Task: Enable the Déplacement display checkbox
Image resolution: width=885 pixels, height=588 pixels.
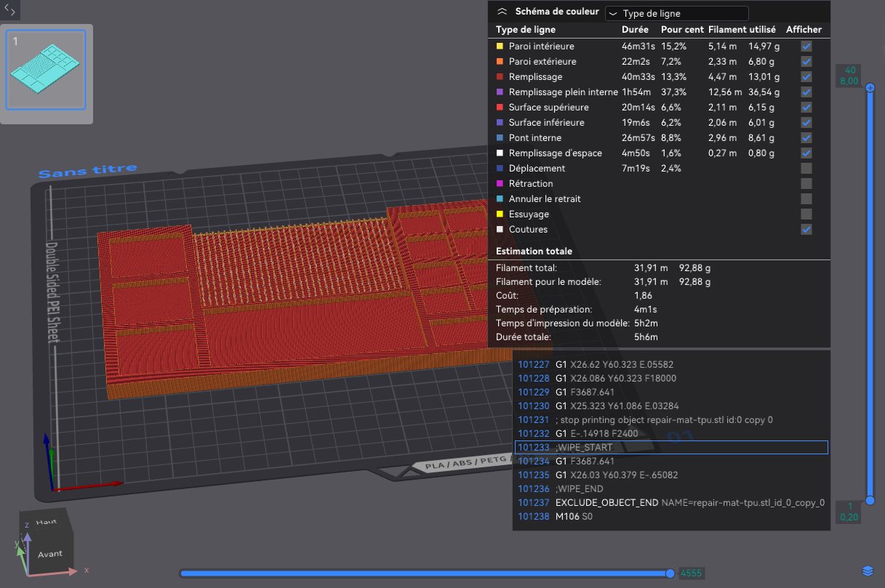Action: coord(806,168)
